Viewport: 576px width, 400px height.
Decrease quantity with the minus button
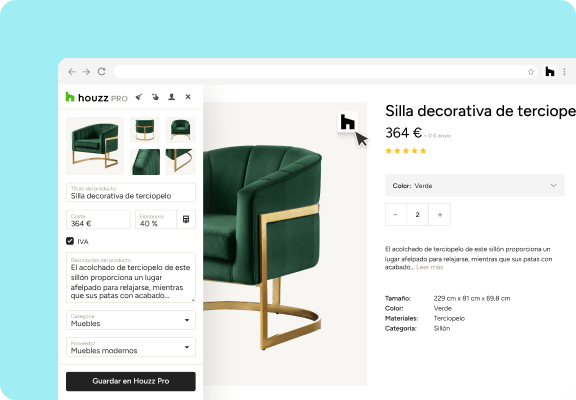tap(396, 215)
